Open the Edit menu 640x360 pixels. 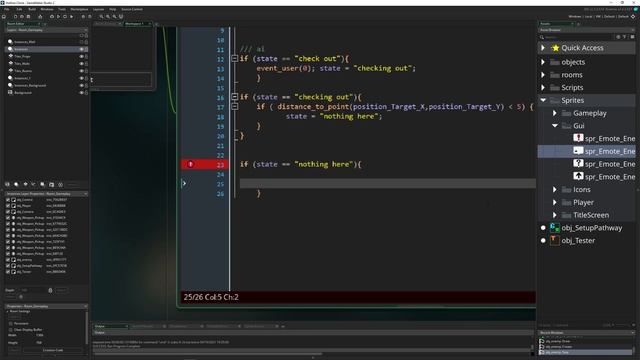pos(19,9)
